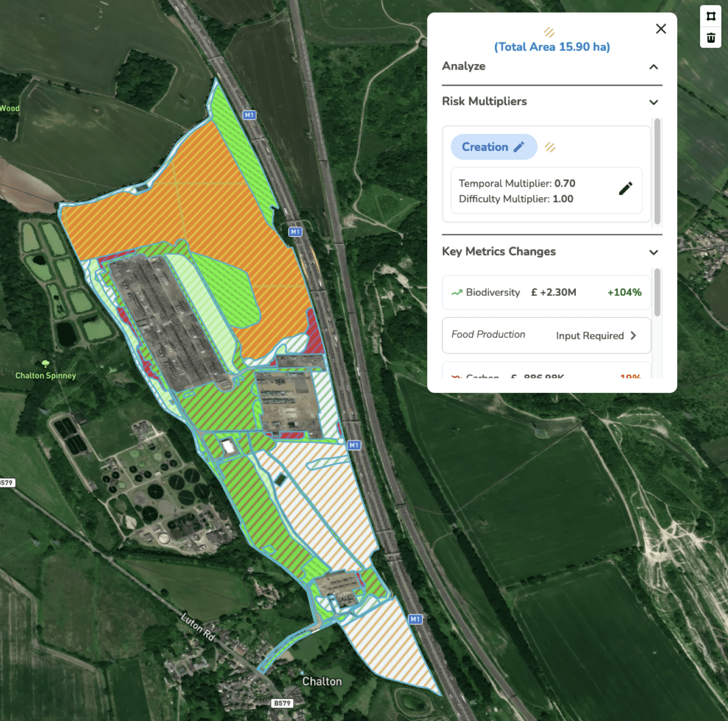Click the pencil edit icon for multipliers

tap(625, 189)
